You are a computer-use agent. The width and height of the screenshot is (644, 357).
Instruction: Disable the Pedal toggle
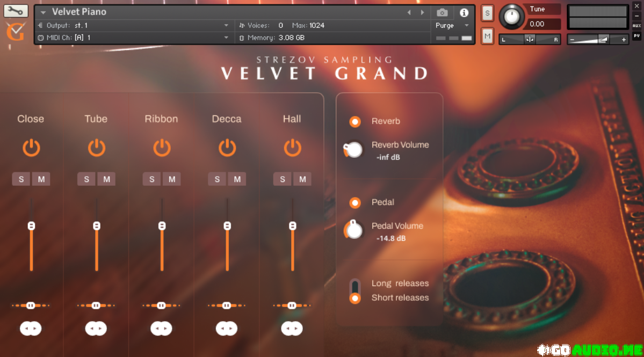point(355,203)
